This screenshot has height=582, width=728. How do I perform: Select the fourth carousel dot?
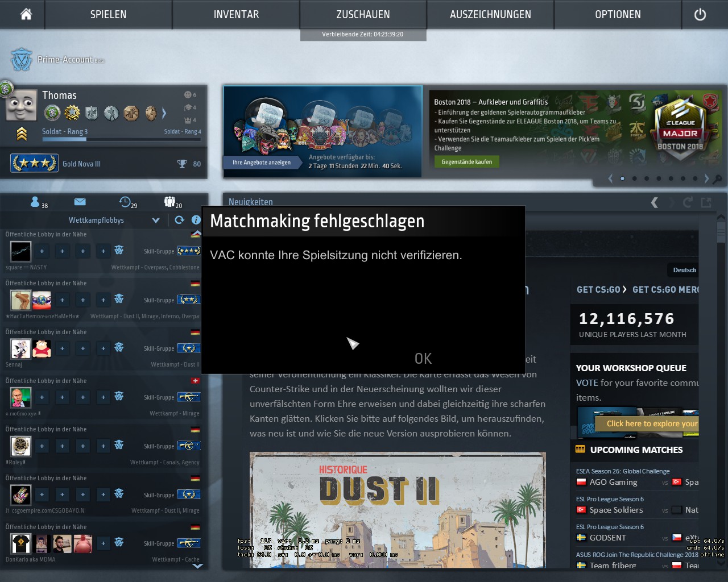pyautogui.click(x=659, y=178)
